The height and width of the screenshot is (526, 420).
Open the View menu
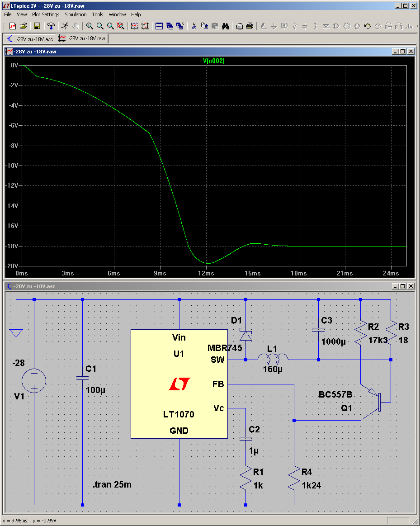[x=22, y=14]
